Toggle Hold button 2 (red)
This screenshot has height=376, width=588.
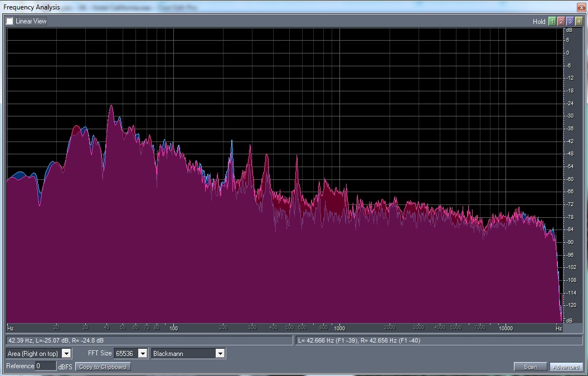coord(561,21)
